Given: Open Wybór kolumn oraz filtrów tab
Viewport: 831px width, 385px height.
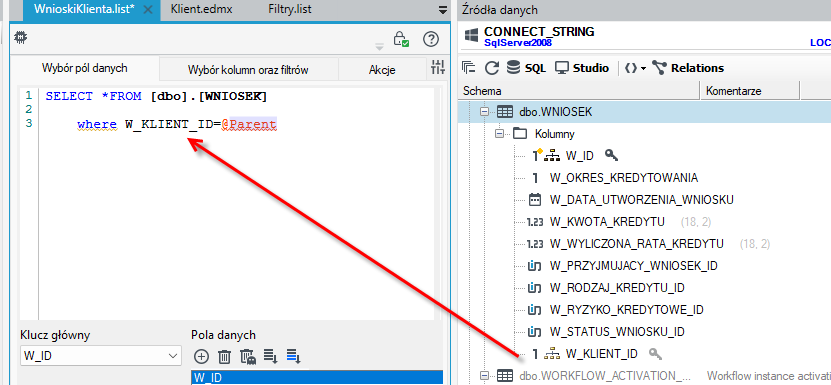Looking at the screenshot, I should click(x=248, y=69).
